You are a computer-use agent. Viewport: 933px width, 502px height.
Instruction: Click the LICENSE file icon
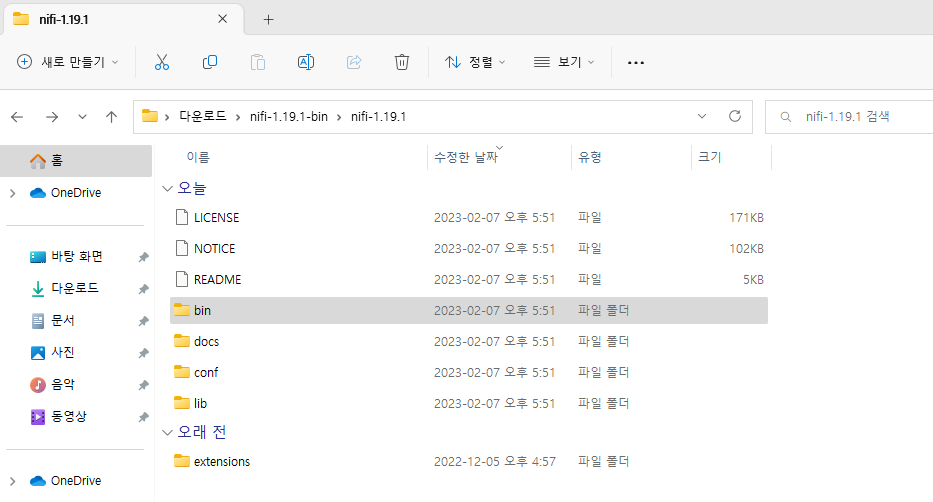pos(181,217)
